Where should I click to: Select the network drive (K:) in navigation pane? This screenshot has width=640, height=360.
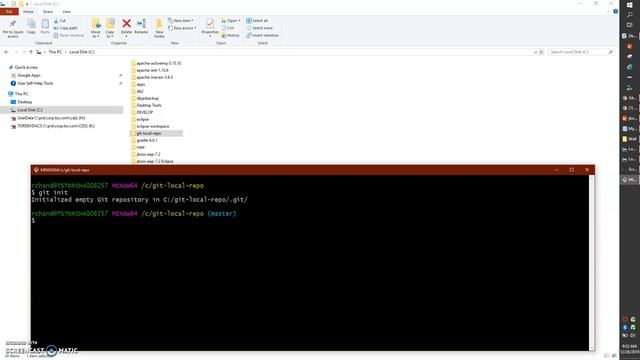[56, 126]
